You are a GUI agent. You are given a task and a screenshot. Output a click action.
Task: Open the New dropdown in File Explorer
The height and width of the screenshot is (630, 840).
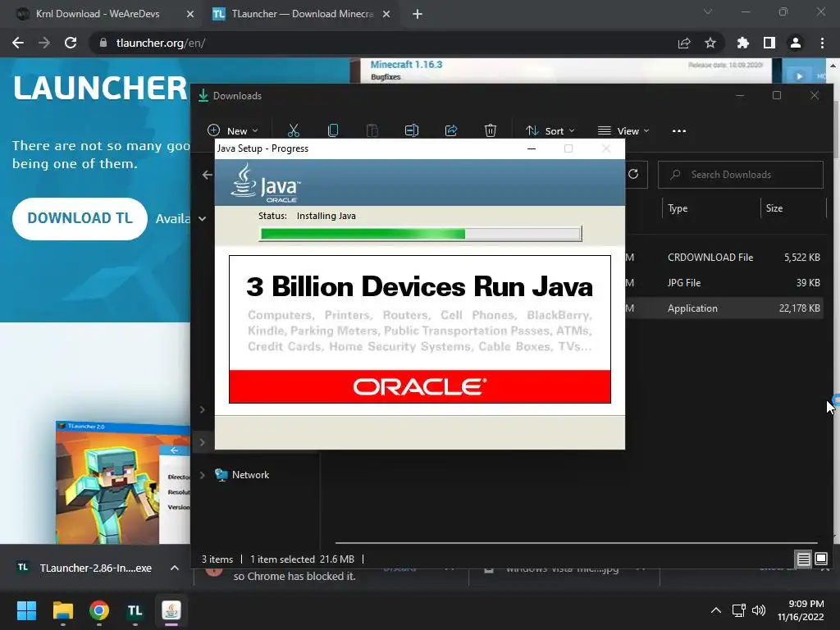point(232,130)
